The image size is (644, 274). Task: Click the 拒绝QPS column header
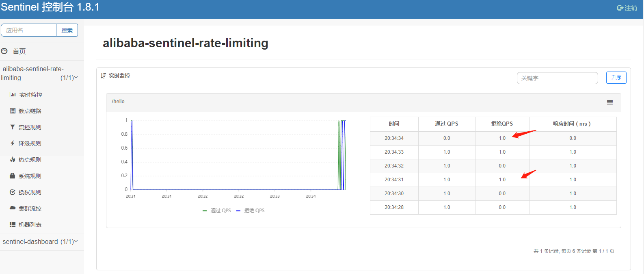pyautogui.click(x=502, y=124)
